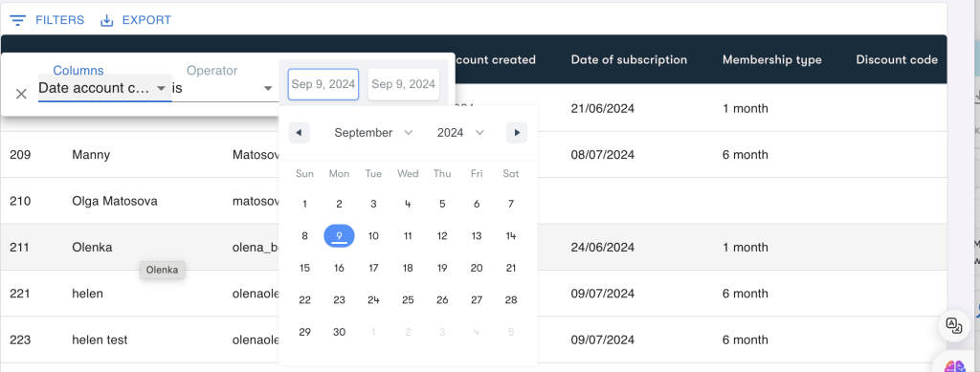980x372 pixels.
Task: Select September 16 in the calendar
Action: point(339,268)
